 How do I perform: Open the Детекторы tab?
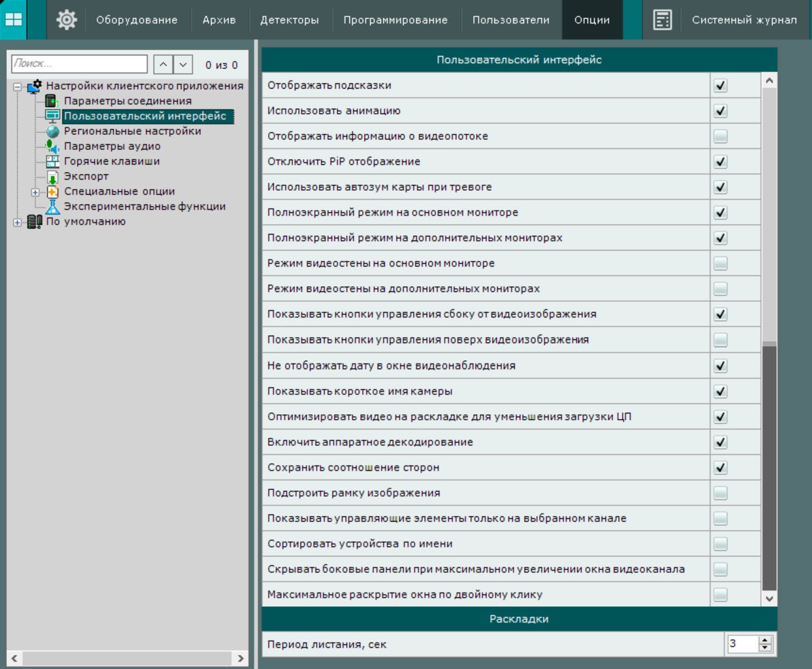(289, 19)
